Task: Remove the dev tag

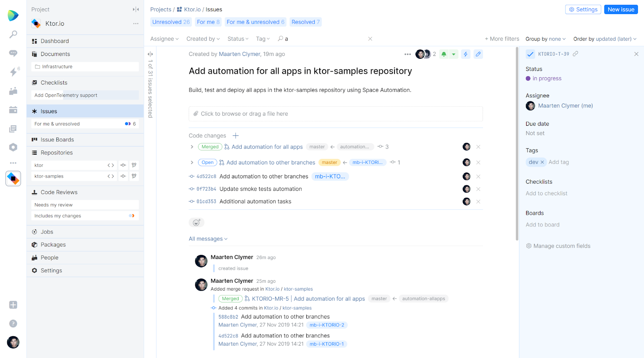Action: point(542,162)
